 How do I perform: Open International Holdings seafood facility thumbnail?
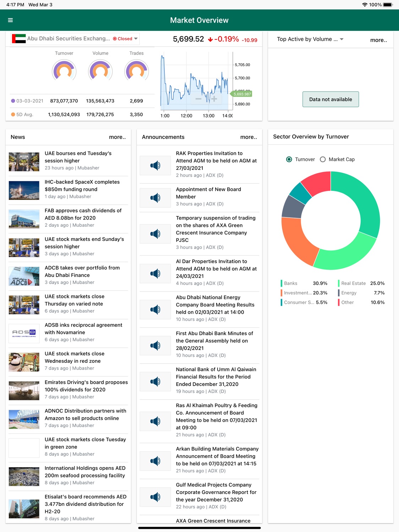[24, 476]
